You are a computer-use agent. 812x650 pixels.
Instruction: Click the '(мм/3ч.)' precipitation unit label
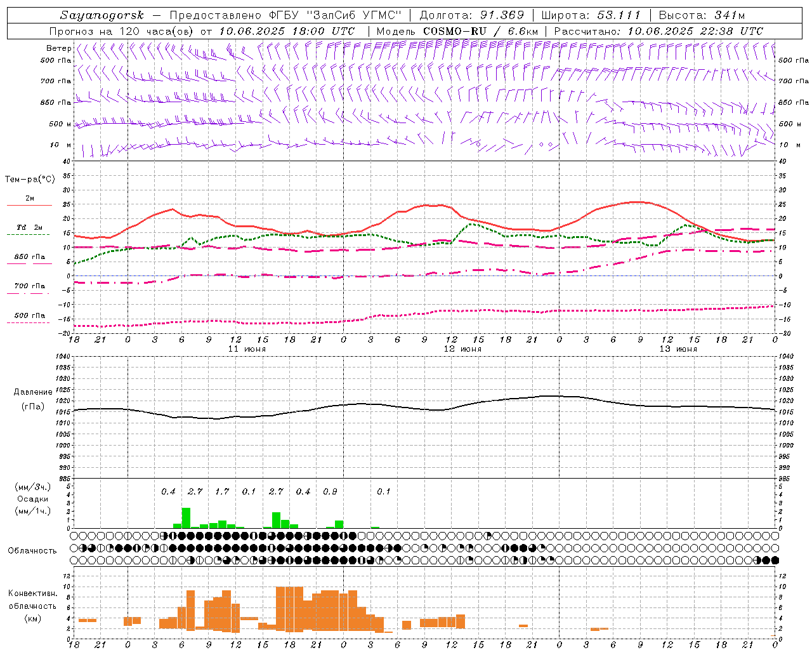32,487
